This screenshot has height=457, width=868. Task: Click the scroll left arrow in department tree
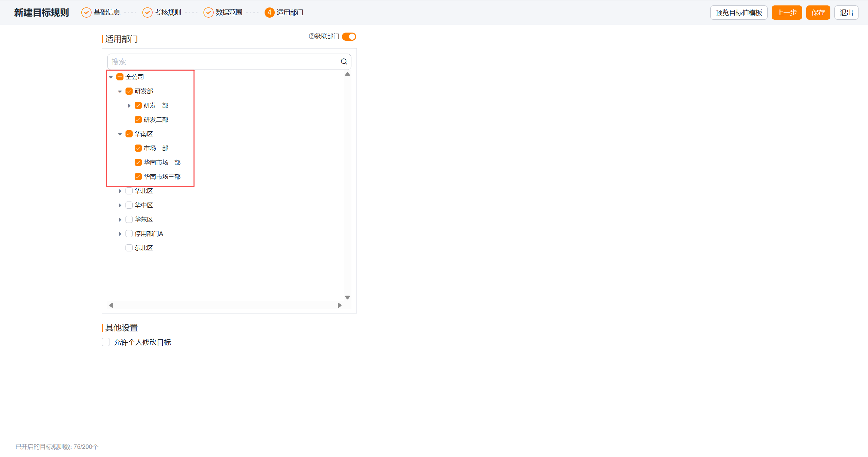pyautogui.click(x=111, y=305)
